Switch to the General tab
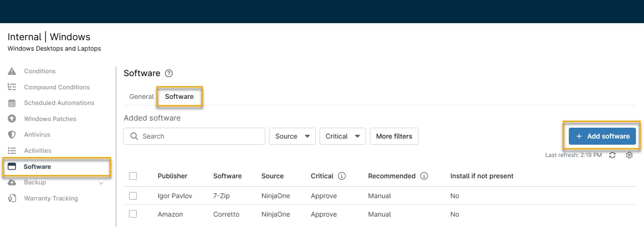 click(141, 96)
